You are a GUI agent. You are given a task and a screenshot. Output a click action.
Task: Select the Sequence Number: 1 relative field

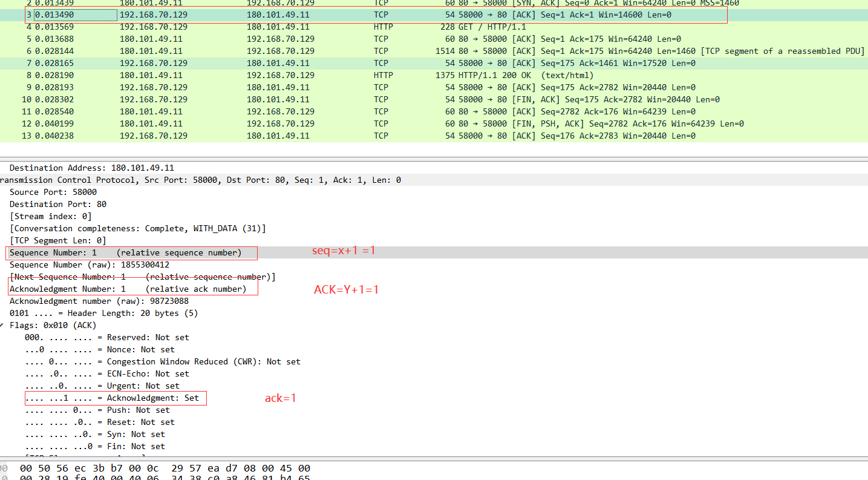tap(125, 252)
